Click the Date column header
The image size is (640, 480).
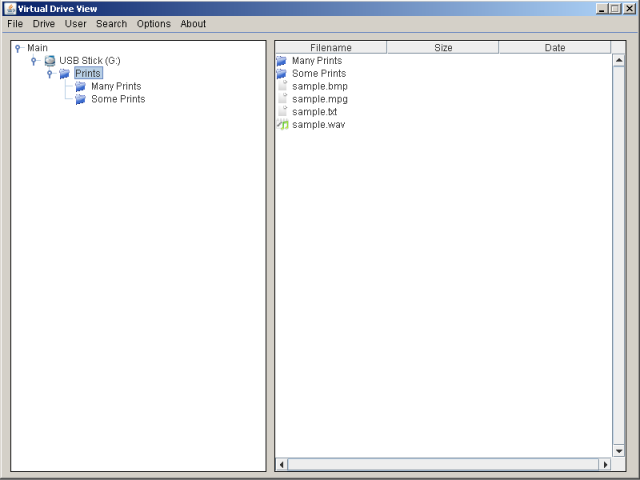554,47
